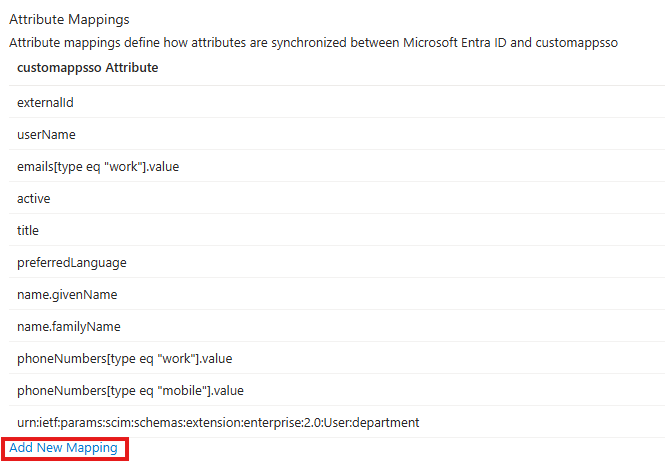The height and width of the screenshot is (462, 665).
Task: Click the Add New Mapping link
Action: 63,448
